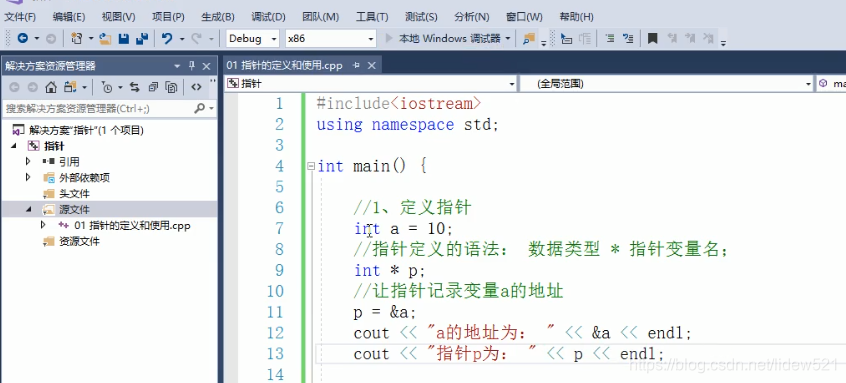Image resolution: width=846 pixels, height=383 pixels.
Task: Close the 01 指针的定义和使用.cpp tab
Action: point(371,66)
